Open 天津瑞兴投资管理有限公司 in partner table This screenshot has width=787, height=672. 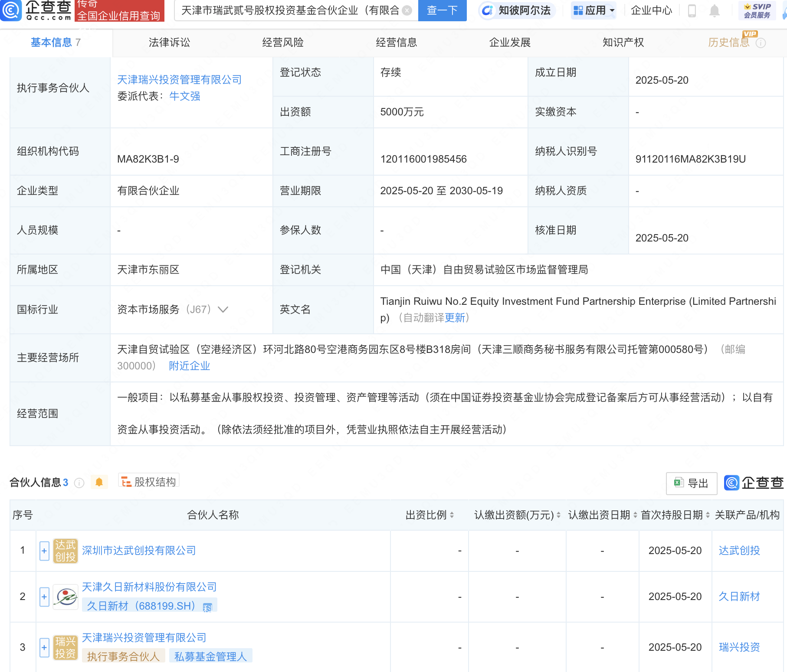pyautogui.click(x=144, y=638)
